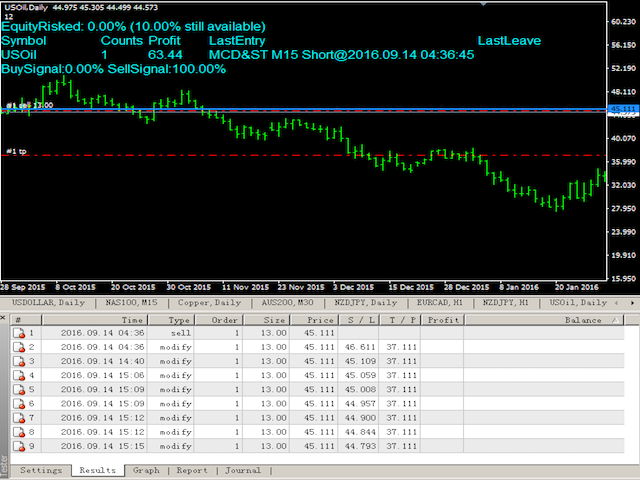Image resolution: width=640 pixels, height=480 pixels.
Task: Select the row 3 order icon
Action: click(x=18, y=362)
